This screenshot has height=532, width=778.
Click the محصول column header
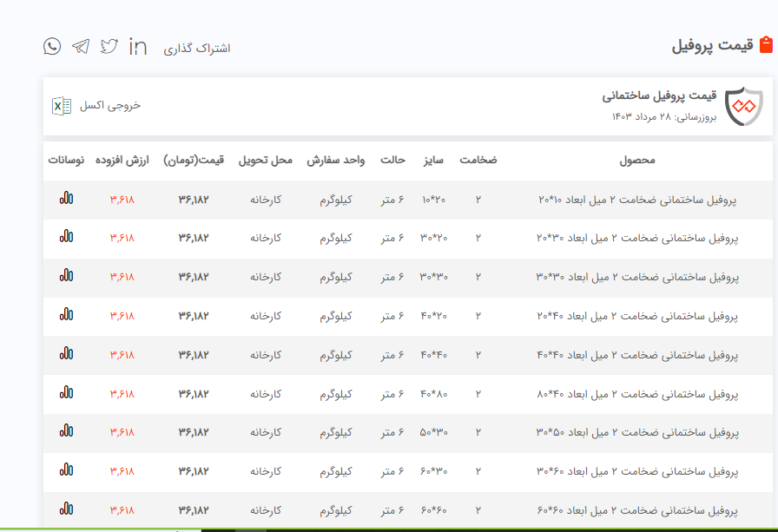click(x=637, y=161)
